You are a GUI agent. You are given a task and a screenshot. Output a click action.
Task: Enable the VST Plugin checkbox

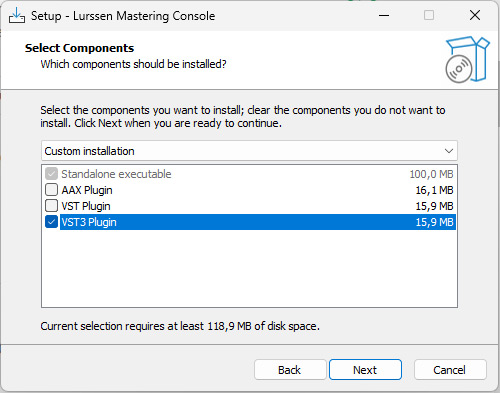pyautogui.click(x=51, y=206)
